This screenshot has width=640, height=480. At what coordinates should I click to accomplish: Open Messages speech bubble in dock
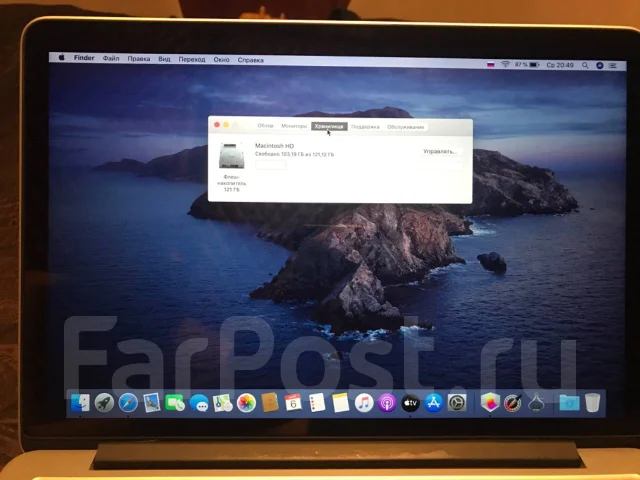click(199, 403)
